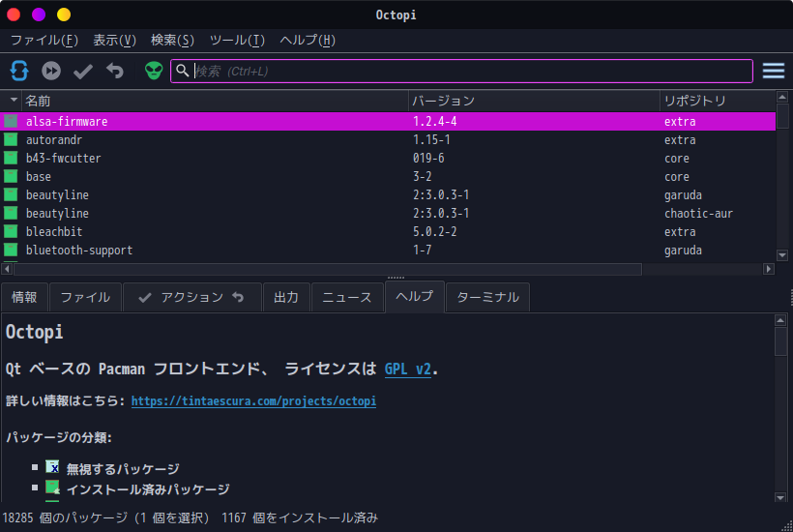Click into the 検索 search field
Image resolution: width=793 pixels, height=532 pixels.
461,71
